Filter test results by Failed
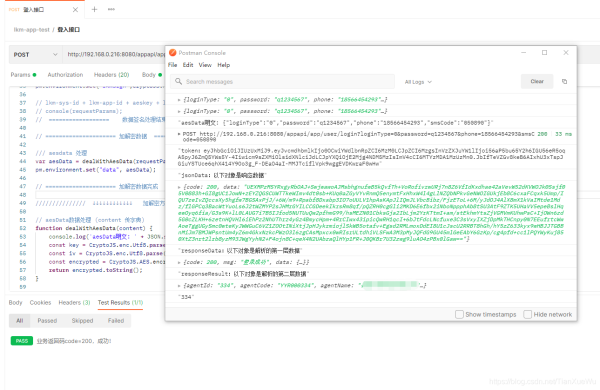 116,321
